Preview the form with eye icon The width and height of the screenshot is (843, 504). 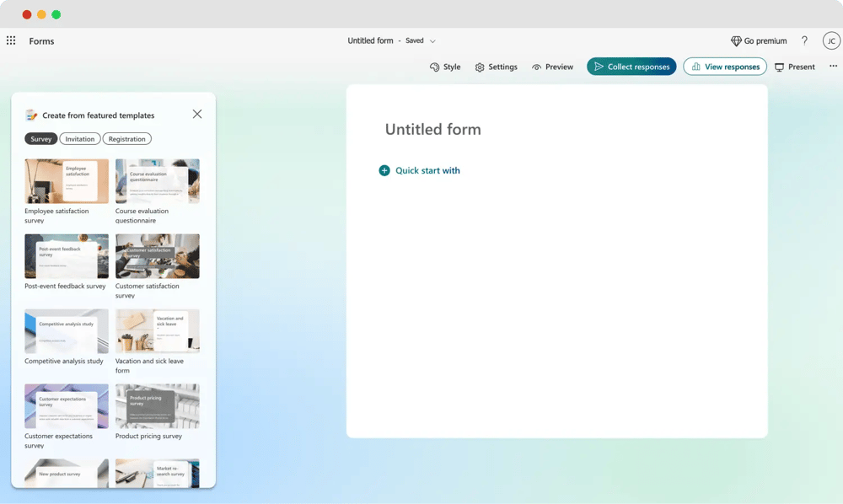point(536,67)
